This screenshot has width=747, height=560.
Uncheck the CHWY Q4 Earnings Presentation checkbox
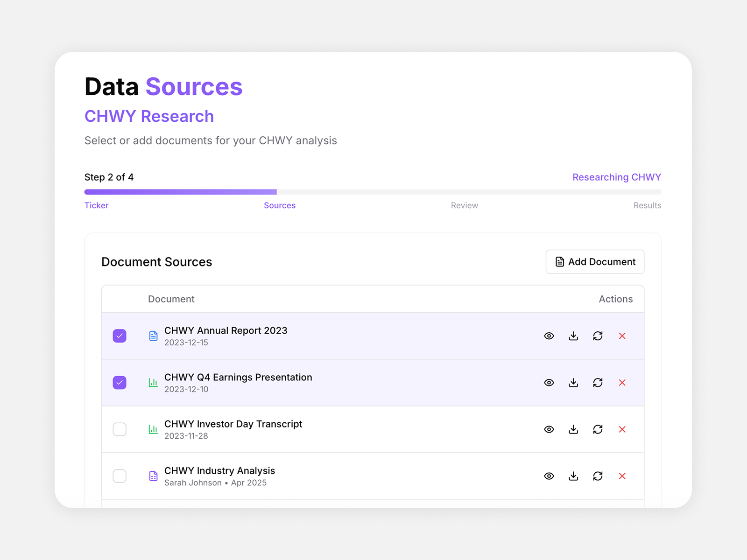(x=120, y=383)
